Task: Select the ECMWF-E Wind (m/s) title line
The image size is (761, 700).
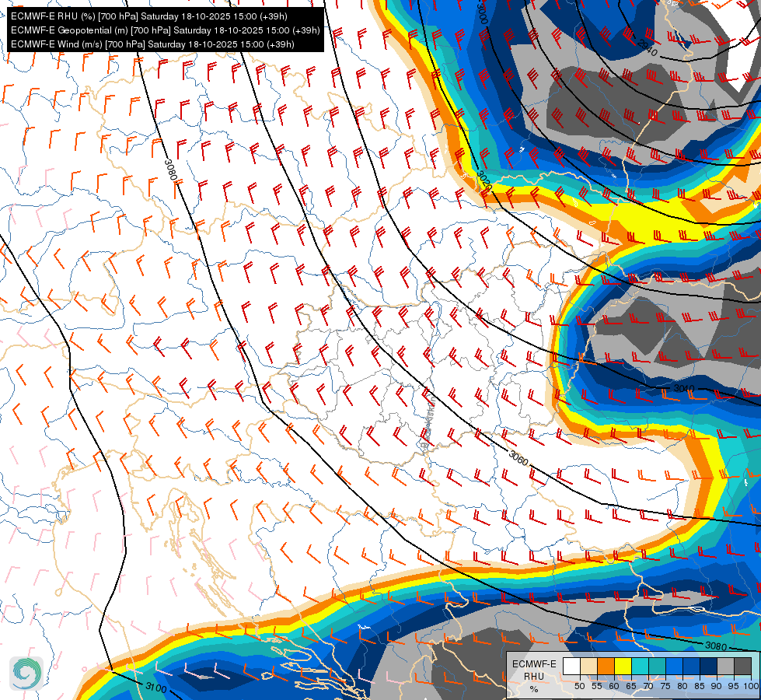Action: (152, 44)
